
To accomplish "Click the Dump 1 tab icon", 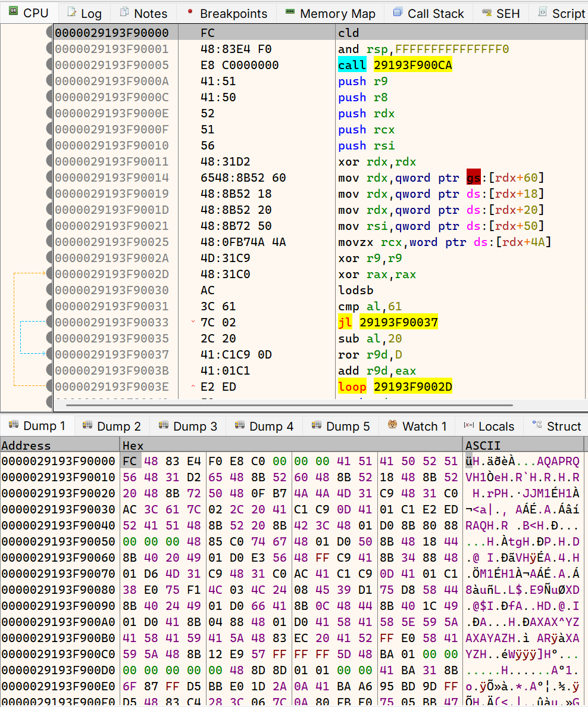I will [14, 424].
